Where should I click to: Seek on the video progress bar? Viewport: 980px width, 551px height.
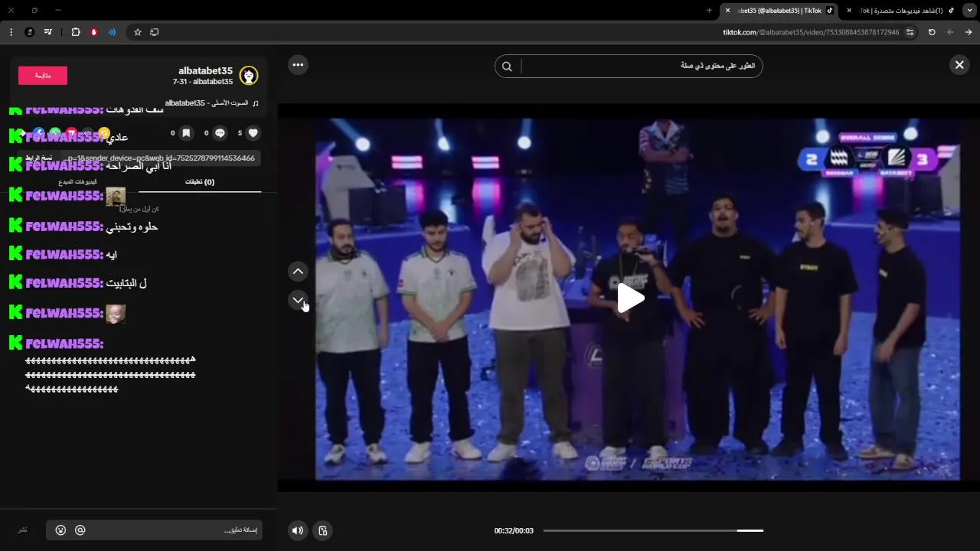tap(653, 530)
